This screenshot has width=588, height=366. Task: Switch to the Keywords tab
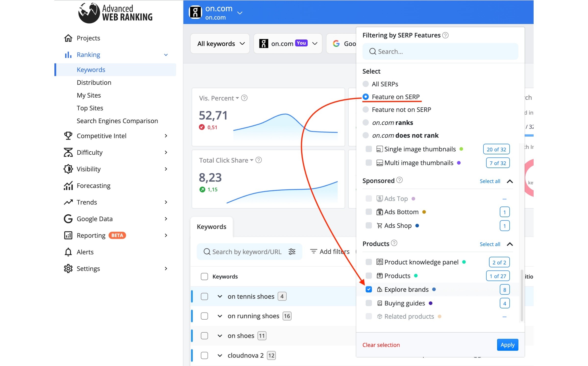(x=212, y=227)
